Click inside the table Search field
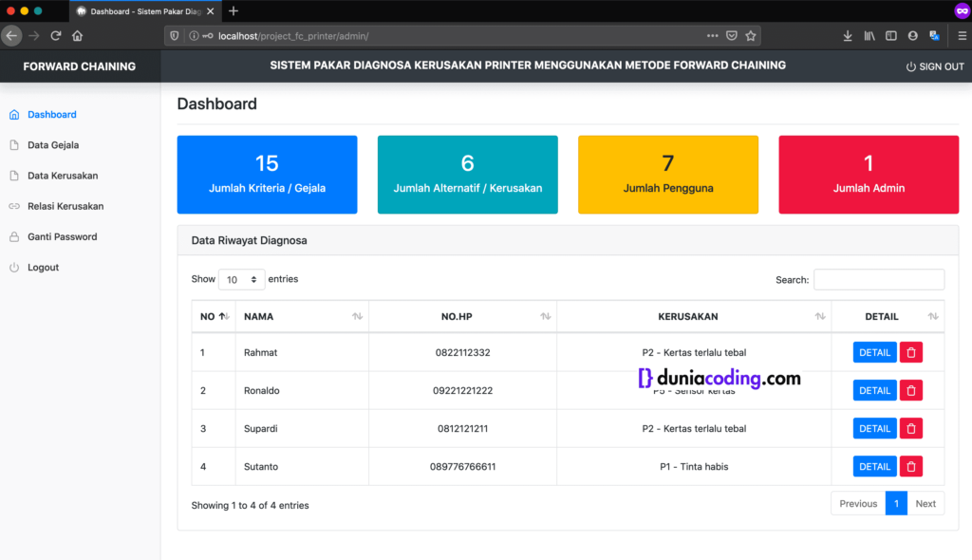The height and width of the screenshot is (560, 972). (878, 279)
